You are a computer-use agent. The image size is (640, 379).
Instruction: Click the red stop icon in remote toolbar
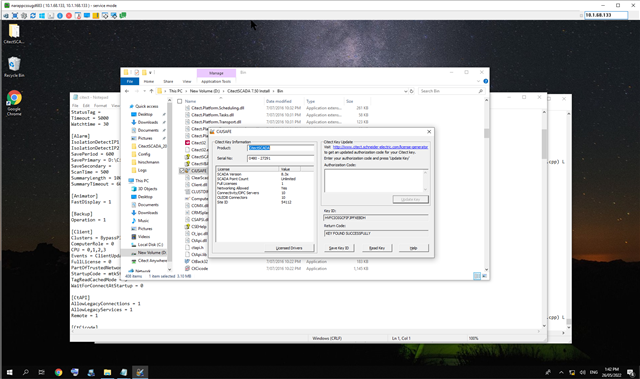[x=69, y=16]
